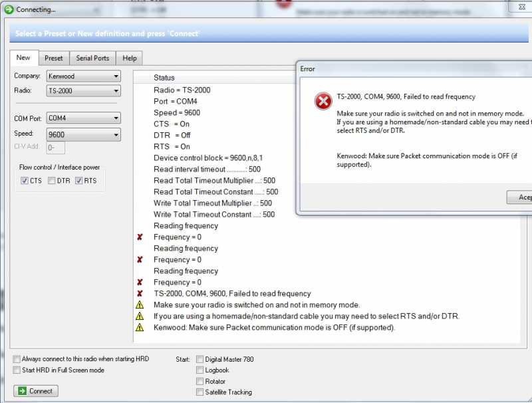Click the green Connecting title bar icon
This screenshot has height=403, width=532.
9,9
